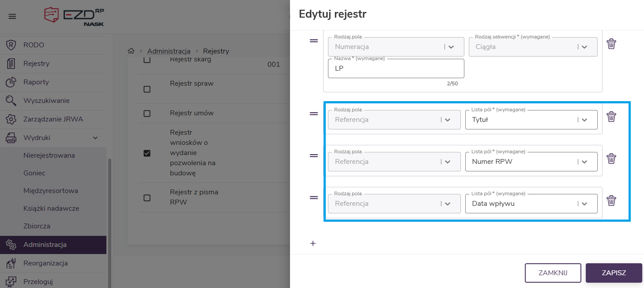The width and height of the screenshot is (644, 288).
Task: Open the Numeracja Rodzaj pola dropdown
Action: (x=396, y=47)
